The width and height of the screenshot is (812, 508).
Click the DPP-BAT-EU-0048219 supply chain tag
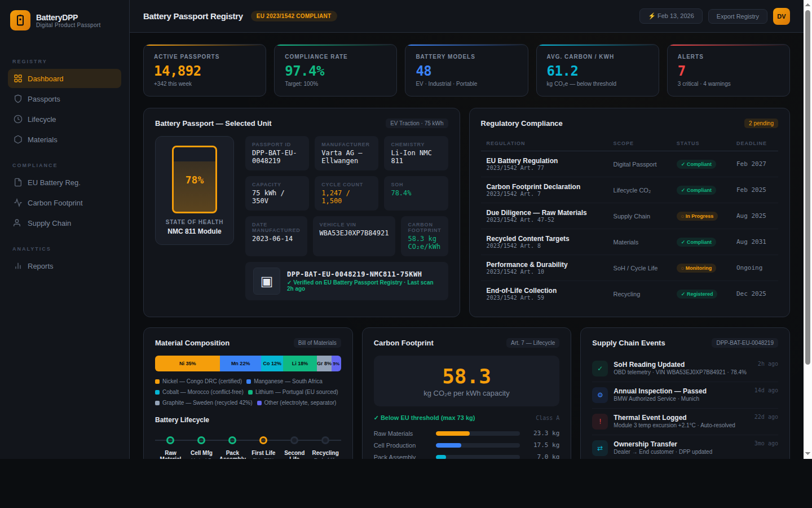point(745,343)
